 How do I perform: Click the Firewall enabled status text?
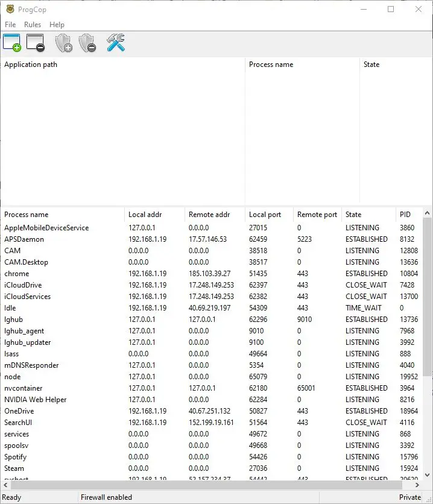point(106,497)
